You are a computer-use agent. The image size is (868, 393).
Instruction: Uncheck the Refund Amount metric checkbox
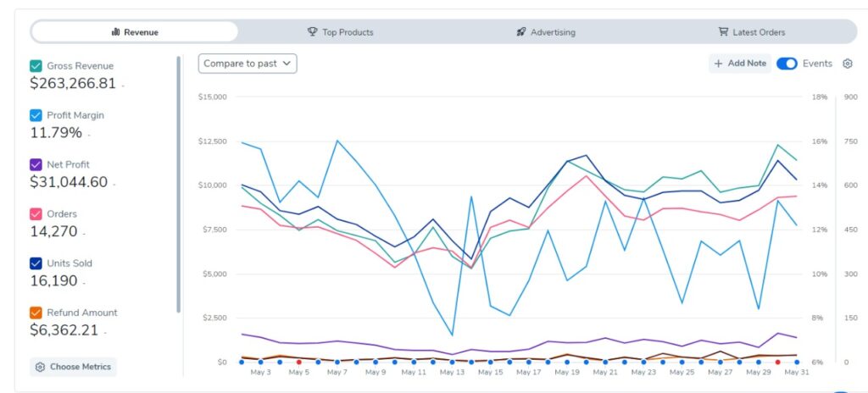tap(36, 313)
